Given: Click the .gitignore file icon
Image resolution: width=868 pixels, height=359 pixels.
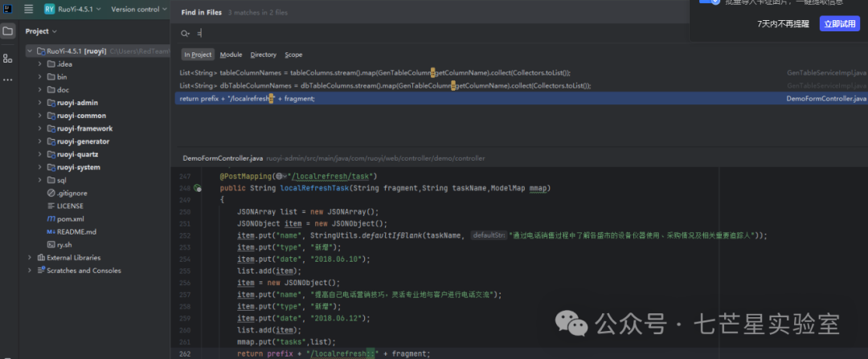Looking at the screenshot, I should 51,193.
